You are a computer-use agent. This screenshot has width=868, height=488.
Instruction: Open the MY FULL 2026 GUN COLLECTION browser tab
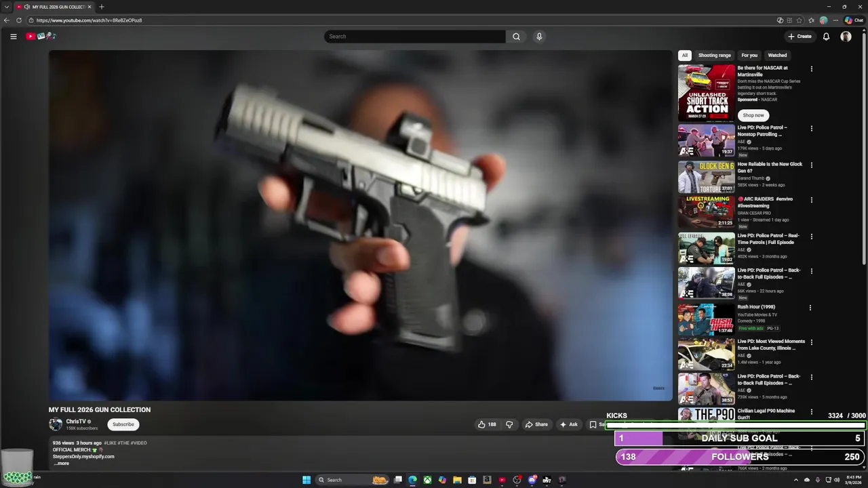pos(54,7)
